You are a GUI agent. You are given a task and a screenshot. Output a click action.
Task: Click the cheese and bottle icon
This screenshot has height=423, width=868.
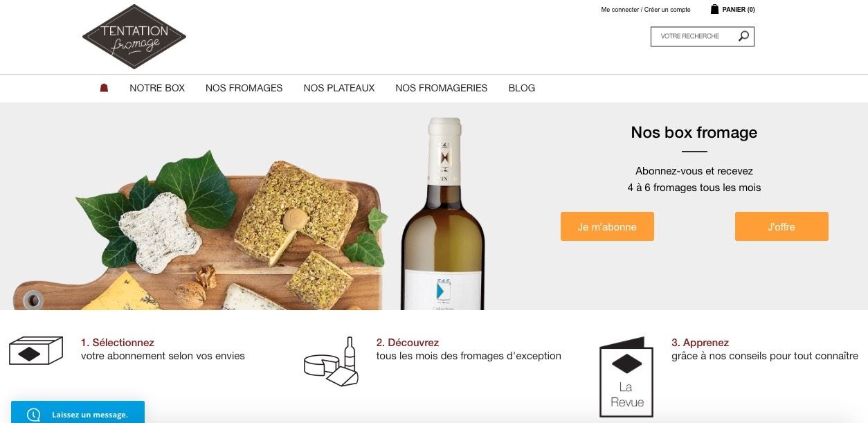click(332, 362)
